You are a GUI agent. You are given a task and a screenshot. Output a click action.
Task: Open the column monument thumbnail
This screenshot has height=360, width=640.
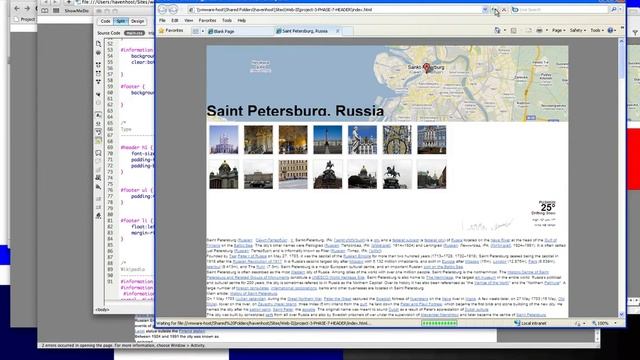click(x=328, y=140)
